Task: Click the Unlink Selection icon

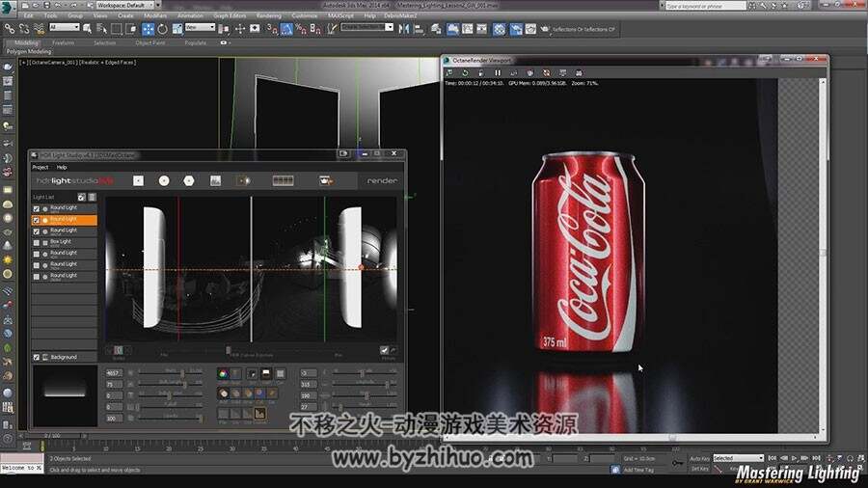Action: [x=24, y=28]
